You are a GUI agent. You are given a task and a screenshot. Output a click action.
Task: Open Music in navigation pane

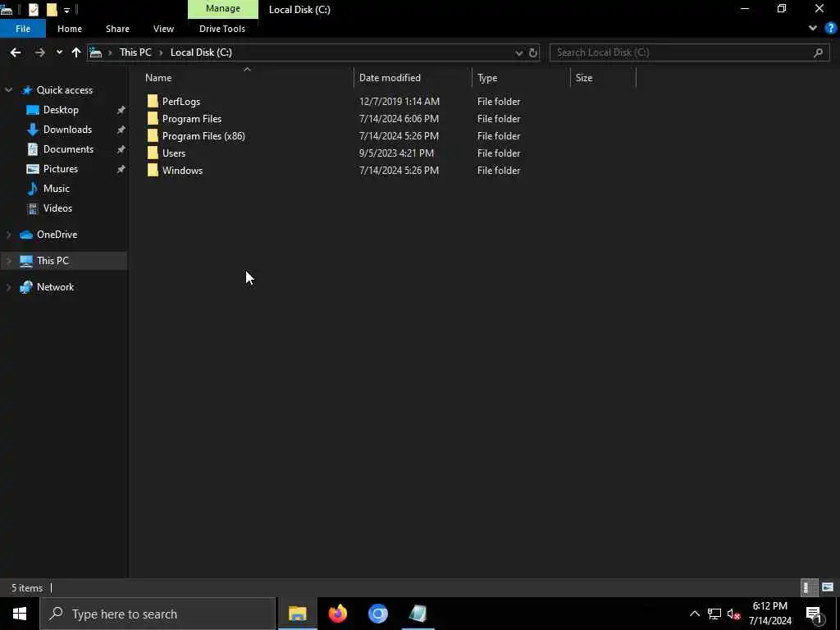(x=57, y=189)
